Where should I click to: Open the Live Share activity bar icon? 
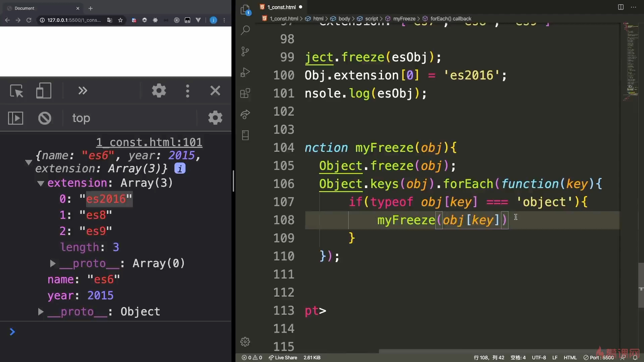click(x=245, y=114)
